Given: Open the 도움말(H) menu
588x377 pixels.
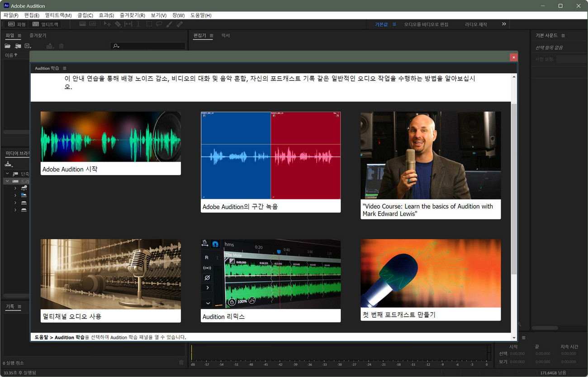Looking at the screenshot, I should 201,15.
